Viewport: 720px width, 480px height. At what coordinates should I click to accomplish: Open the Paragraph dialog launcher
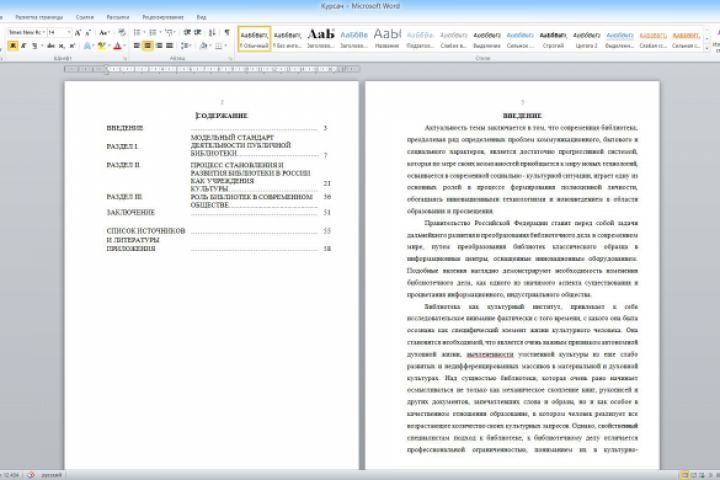pos(231,59)
